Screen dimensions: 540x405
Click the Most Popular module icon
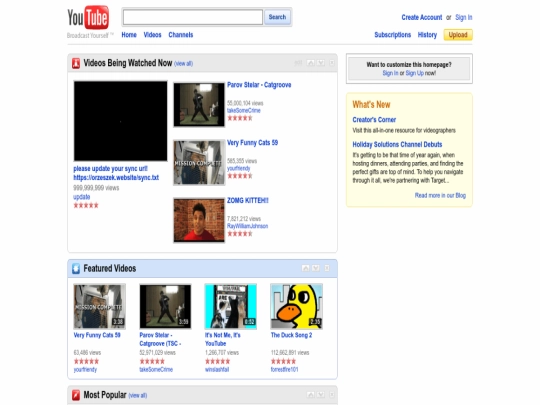tap(76, 395)
